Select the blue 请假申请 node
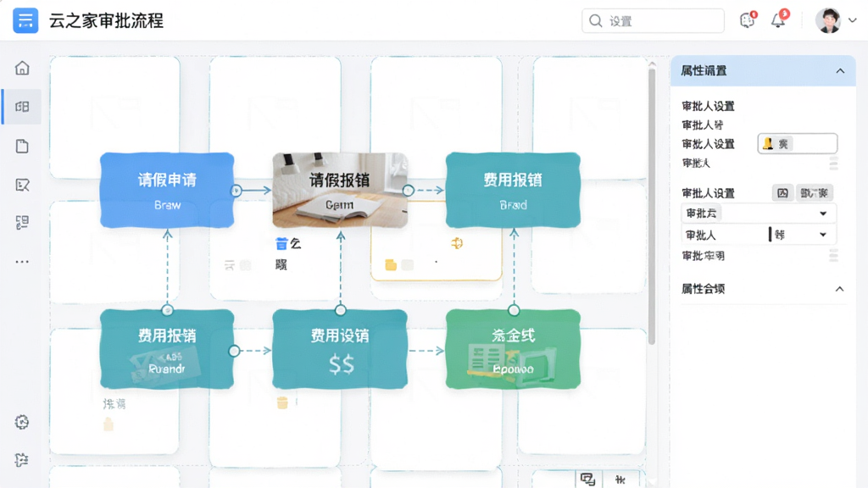This screenshot has width=868, height=488. (167, 191)
